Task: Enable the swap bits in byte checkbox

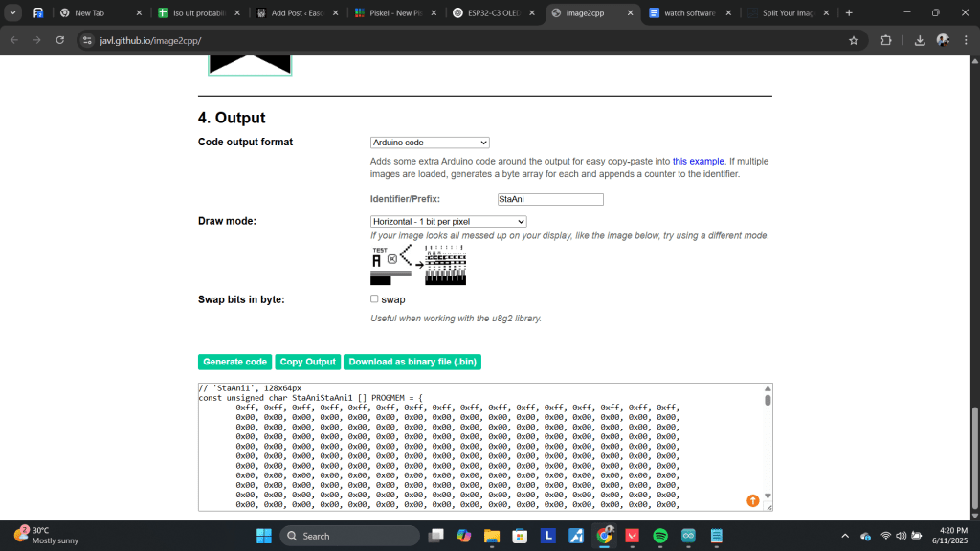Action: click(x=374, y=298)
